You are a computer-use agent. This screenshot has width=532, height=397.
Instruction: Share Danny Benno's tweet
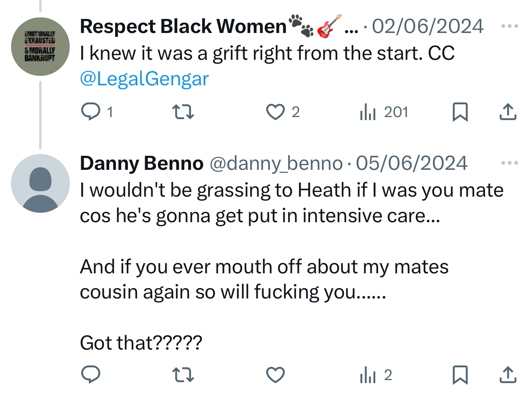coord(508,375)
